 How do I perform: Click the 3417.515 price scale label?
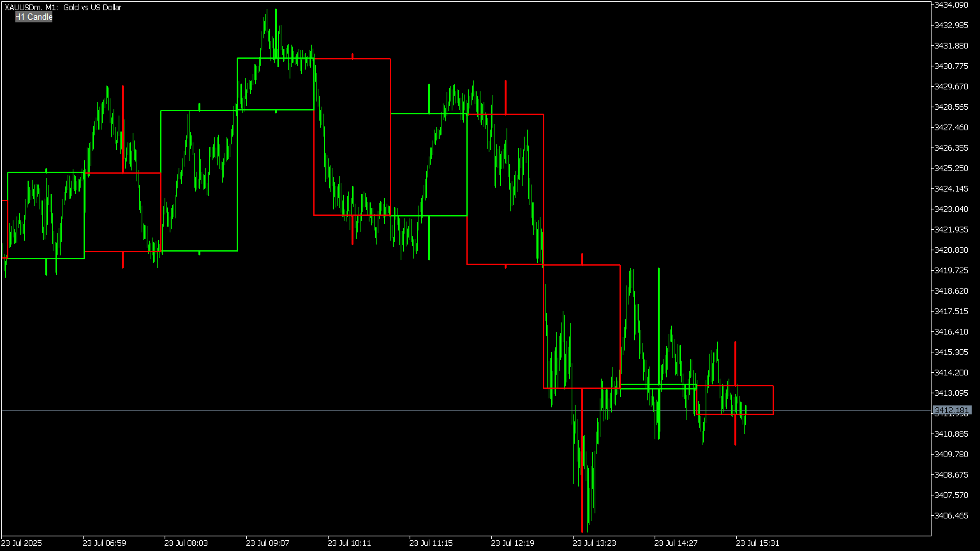tap(951, 312)
